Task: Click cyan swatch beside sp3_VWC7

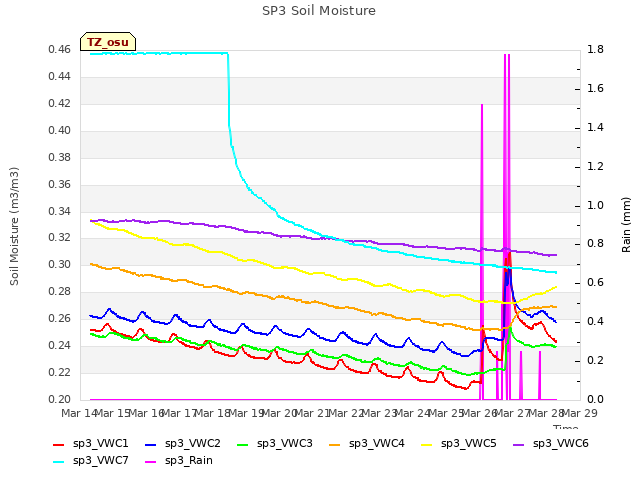Action: (x=59, y=462)
